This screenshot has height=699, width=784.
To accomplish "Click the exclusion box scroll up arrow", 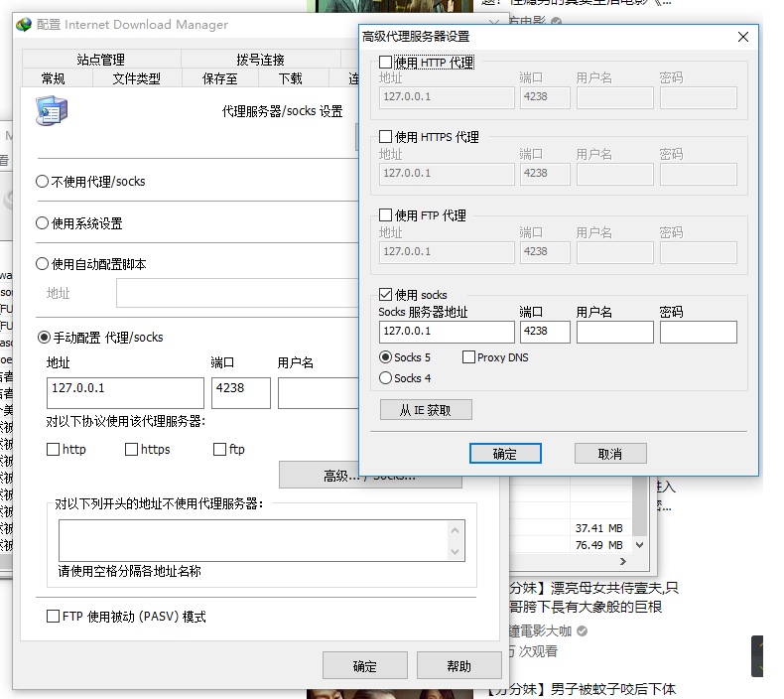I will (455, 530).
